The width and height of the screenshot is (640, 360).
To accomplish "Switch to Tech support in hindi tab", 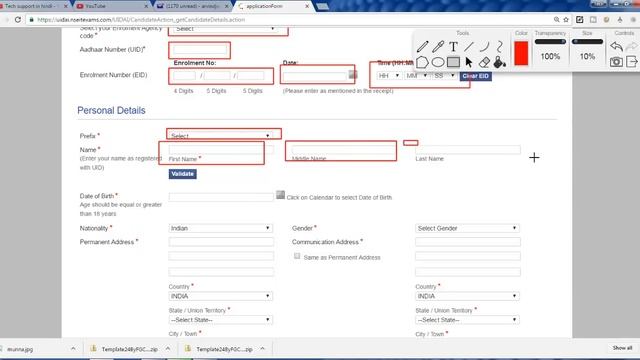I will (33, 6).
